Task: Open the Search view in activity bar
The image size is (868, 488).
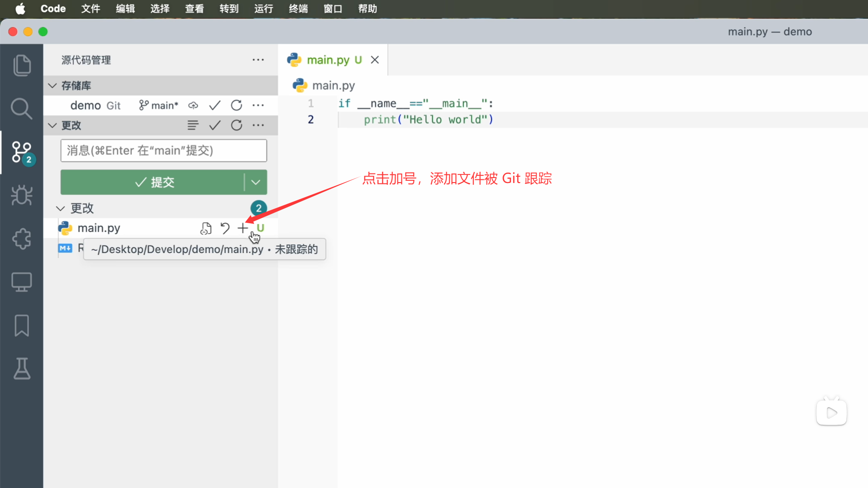Action: coord(22,108)
